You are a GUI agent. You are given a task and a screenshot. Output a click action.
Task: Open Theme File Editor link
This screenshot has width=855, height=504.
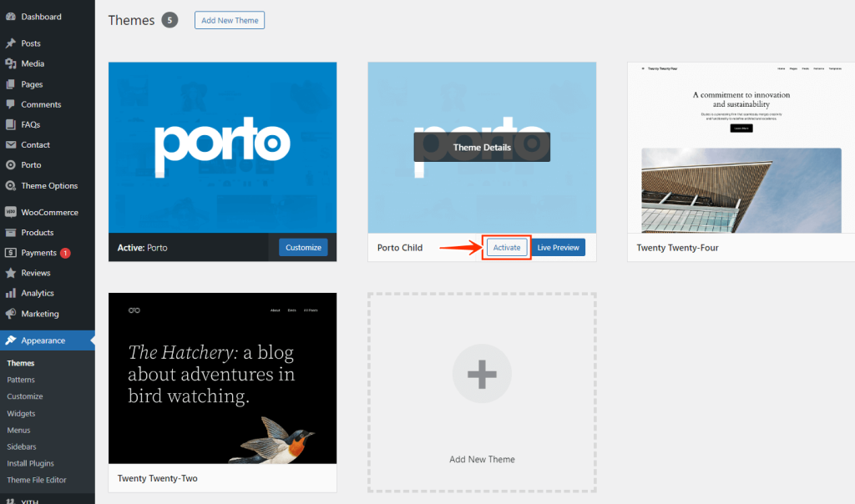pyautogui.click(x=37, y=480)
